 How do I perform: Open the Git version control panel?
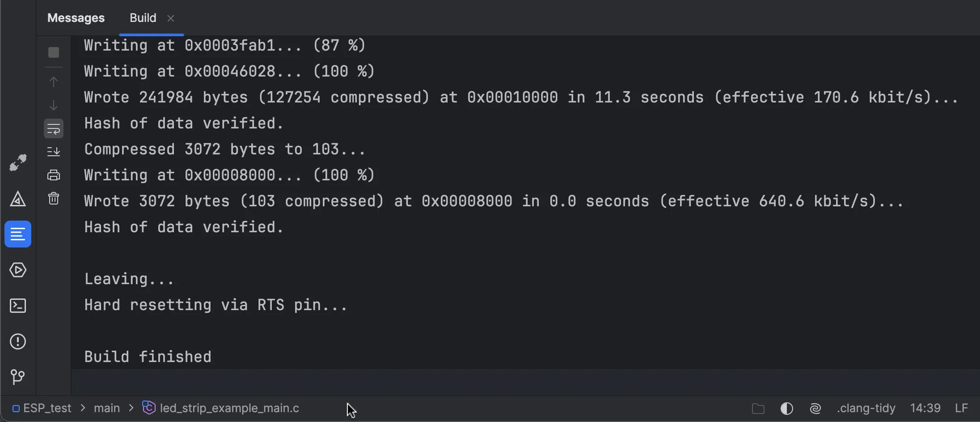click(x=18, y=377)
